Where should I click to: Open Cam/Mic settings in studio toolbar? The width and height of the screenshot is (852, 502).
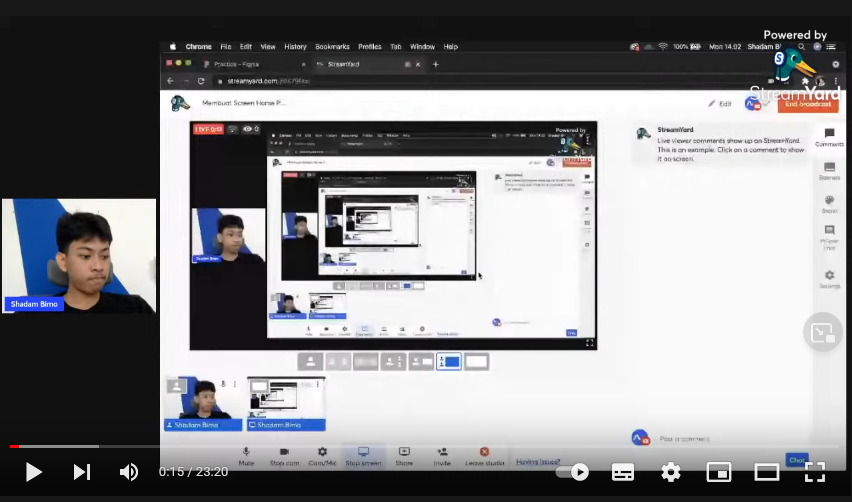coord(322,456)
